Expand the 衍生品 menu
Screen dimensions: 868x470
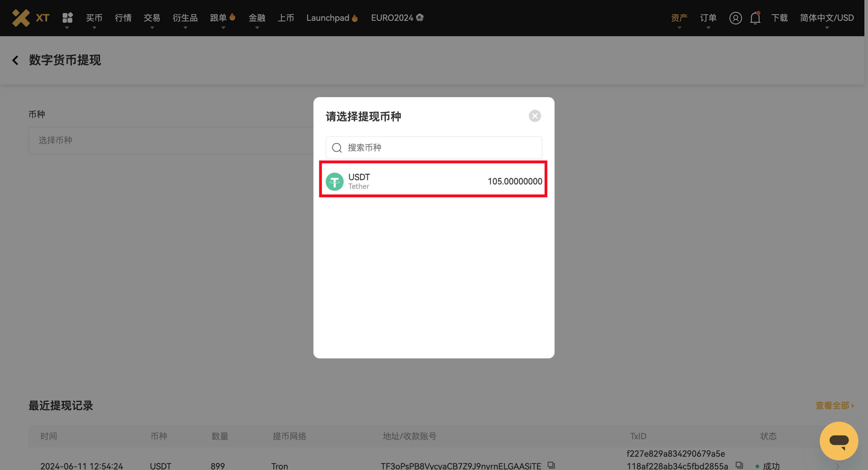coord(185,18)
